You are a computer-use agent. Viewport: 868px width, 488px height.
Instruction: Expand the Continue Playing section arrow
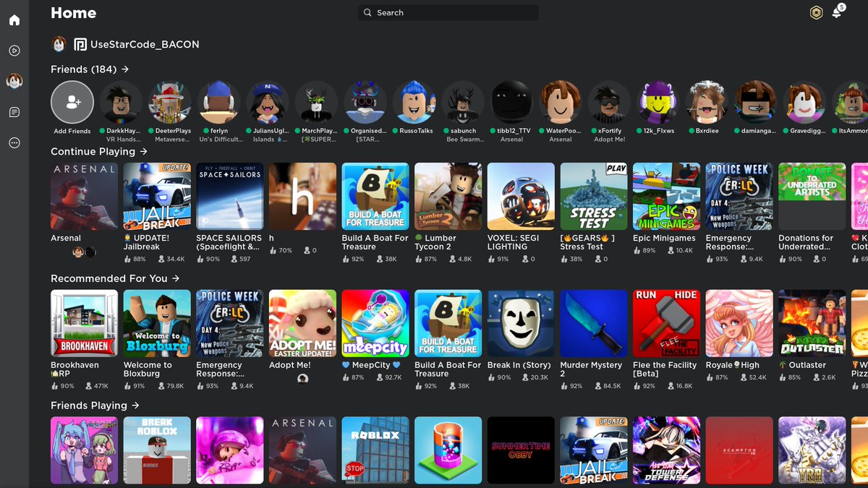[143, 152]
